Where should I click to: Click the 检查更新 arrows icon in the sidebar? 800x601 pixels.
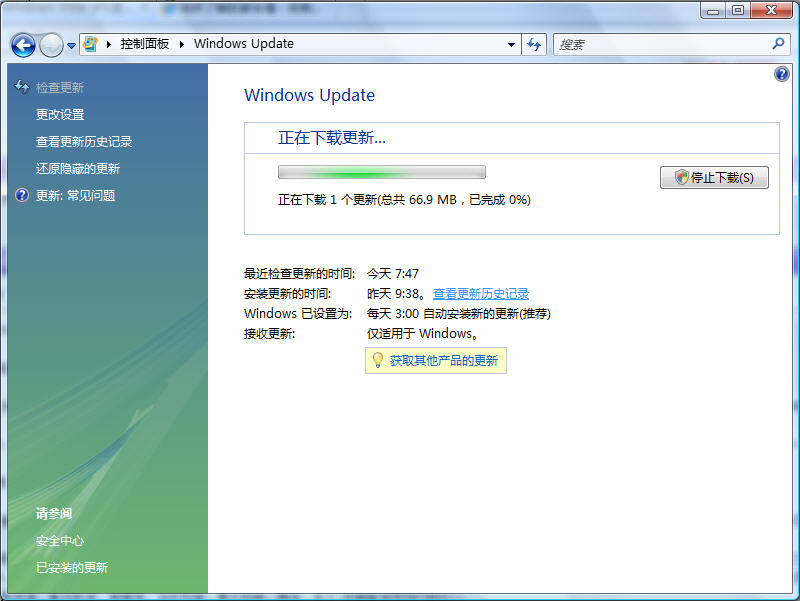click(22, 87)
